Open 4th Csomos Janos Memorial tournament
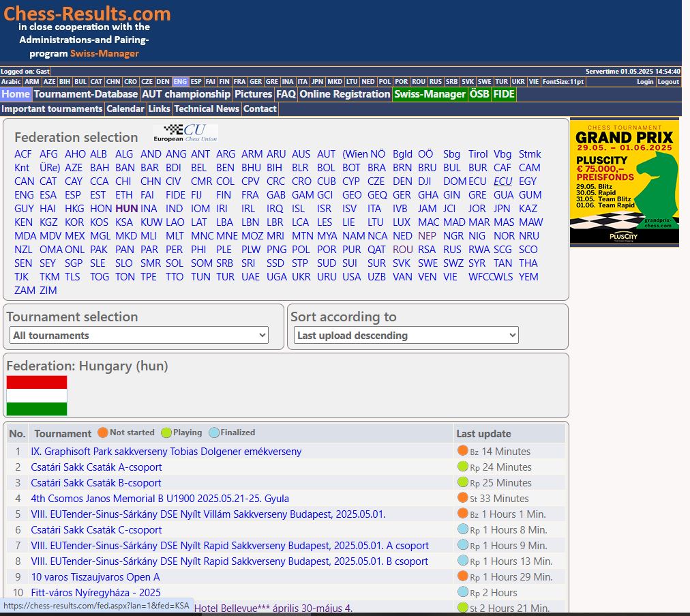The width and height of the screenshot is (690, 616). coord(160,499)
